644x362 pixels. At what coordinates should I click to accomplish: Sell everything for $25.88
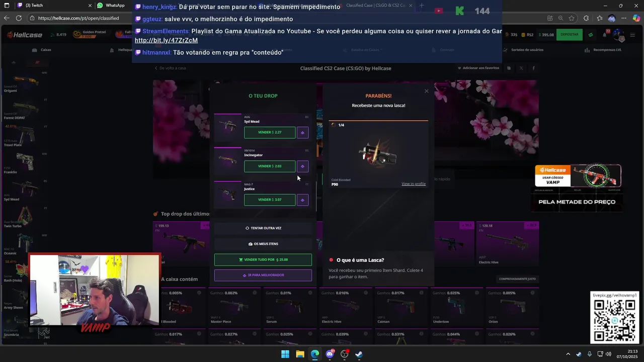coord(263,260)
